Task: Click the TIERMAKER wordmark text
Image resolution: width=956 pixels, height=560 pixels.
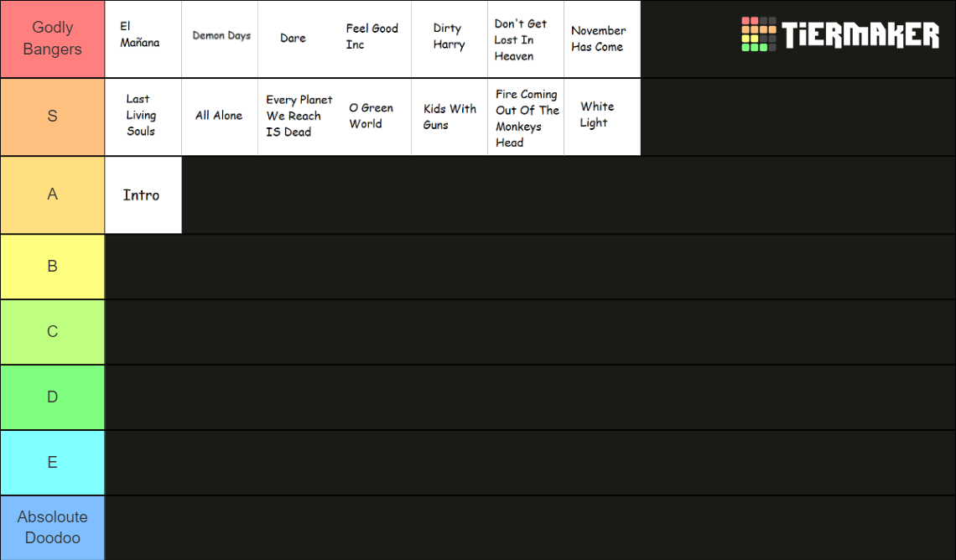Action: tap(860, 34)
